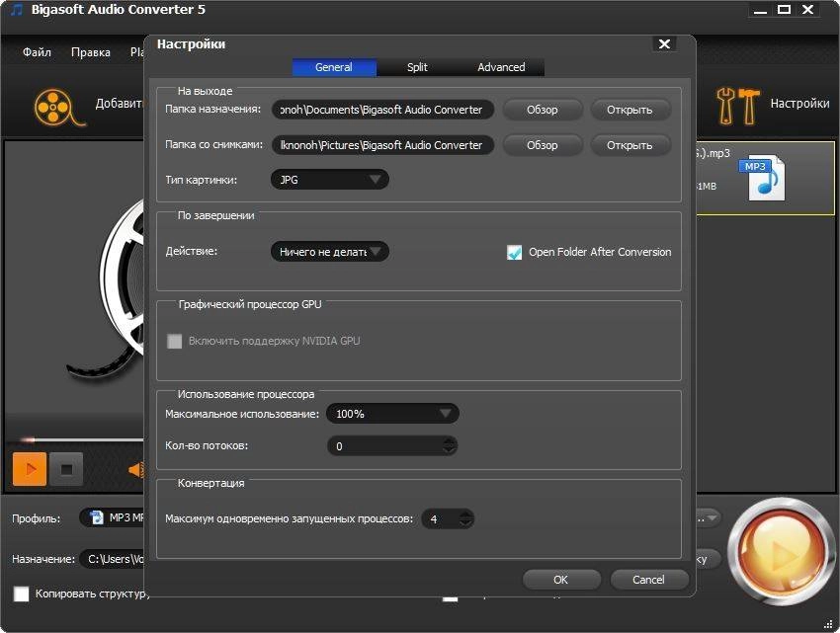
Task: Open the Профиль dropdown in the main window
Action: click(x=112, y=517)
